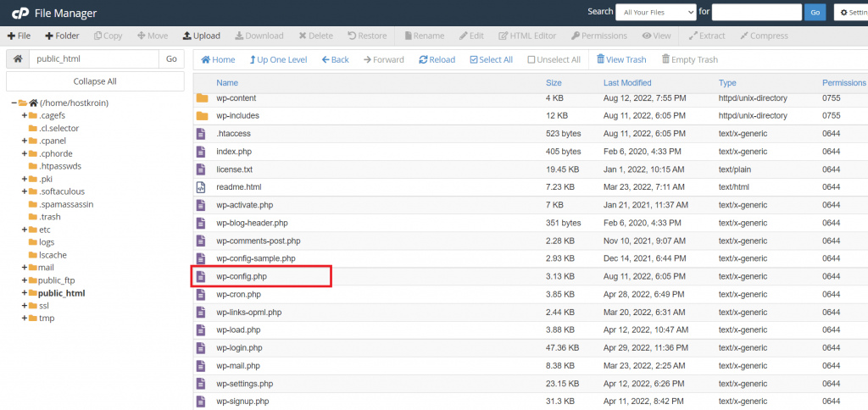Click the Download toolbar button

(x=259, y=36)
